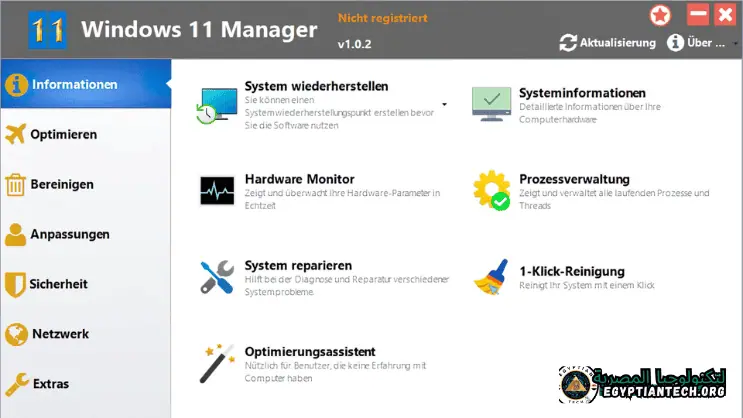Open the Über menu dropdown arrow
This screenshot has width=743, height=418.
[735, 43]
